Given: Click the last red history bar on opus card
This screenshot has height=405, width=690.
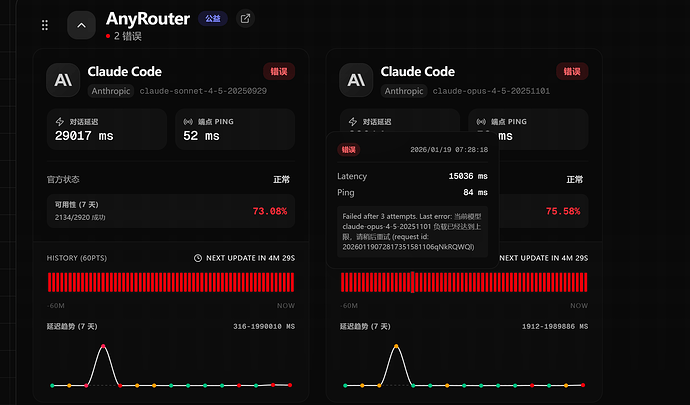Looking at the screenshot, I should coord(585,282).
